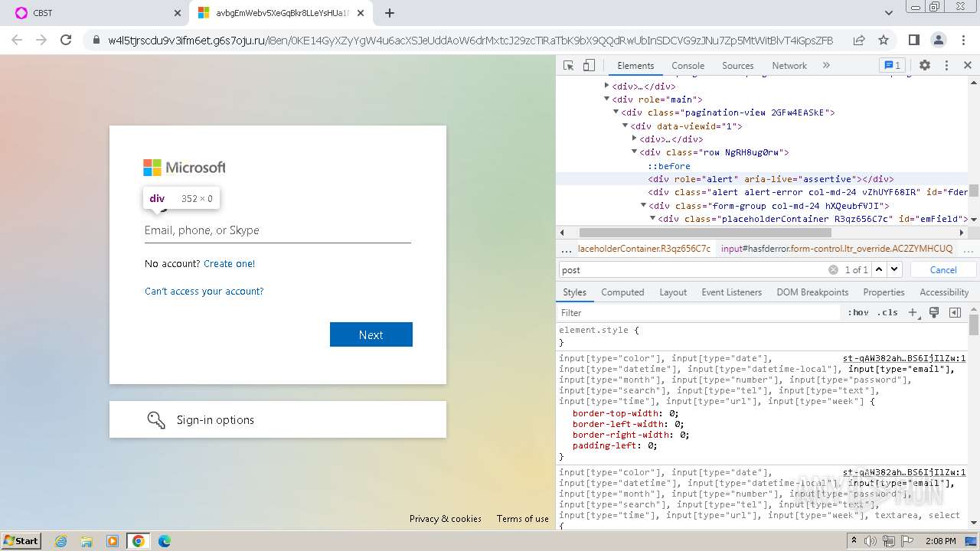
Task: Switch to the Console tab
Action: 688,66
